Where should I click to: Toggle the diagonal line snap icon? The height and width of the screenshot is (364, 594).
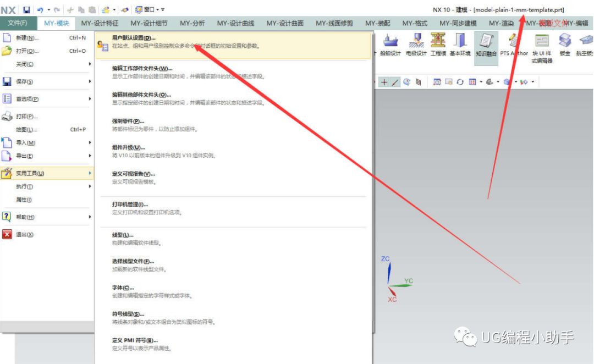point(395,82)
